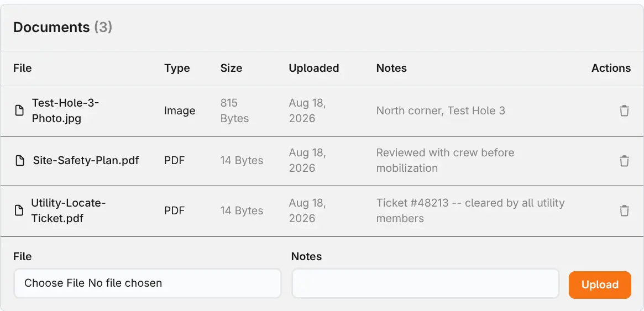Click file icon next to Site-Safety-Plan.pdf
The height and width of the screenshot is (311, 644).
[19, 160]
